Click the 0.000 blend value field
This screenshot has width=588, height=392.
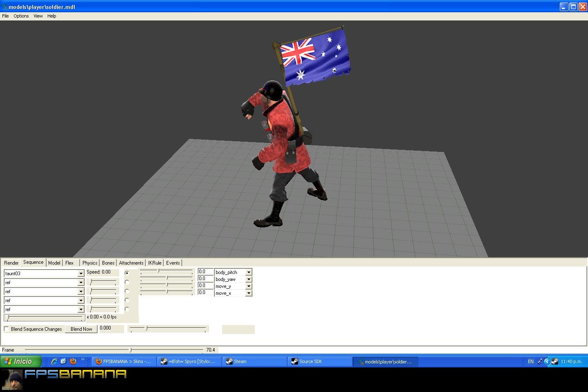111,328
